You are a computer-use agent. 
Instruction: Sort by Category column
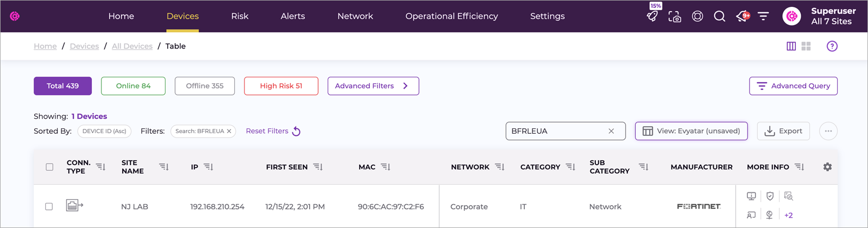tap(571, 167)
